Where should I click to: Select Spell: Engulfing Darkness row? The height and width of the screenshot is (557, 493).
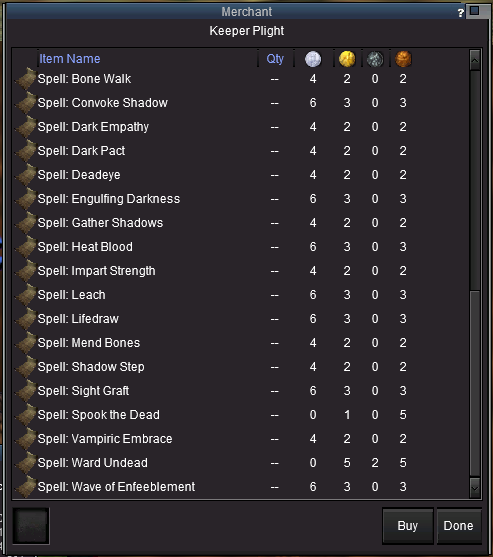240,199
